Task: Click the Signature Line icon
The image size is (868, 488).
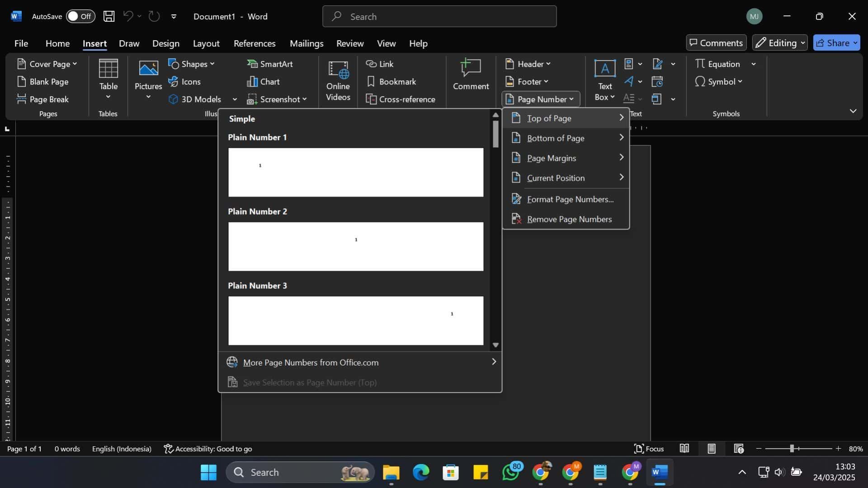Action: 658,64
